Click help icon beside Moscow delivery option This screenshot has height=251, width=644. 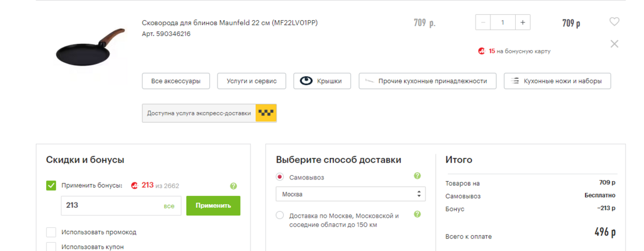coord(417,214)
